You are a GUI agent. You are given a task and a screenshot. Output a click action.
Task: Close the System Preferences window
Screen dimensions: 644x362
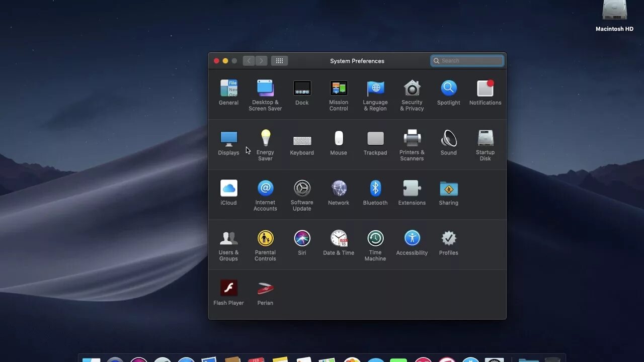(216, 61)
